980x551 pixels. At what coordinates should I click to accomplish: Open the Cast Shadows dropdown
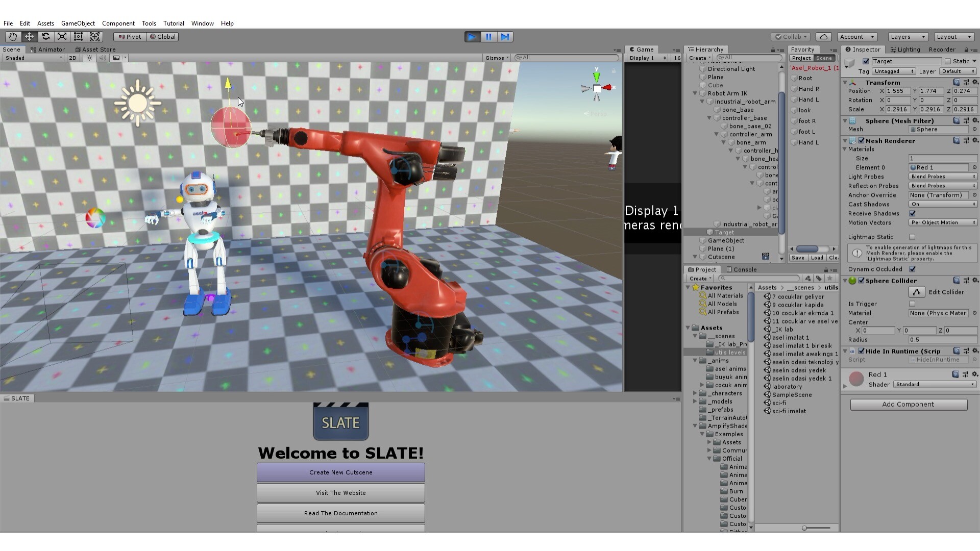(943, 205)
